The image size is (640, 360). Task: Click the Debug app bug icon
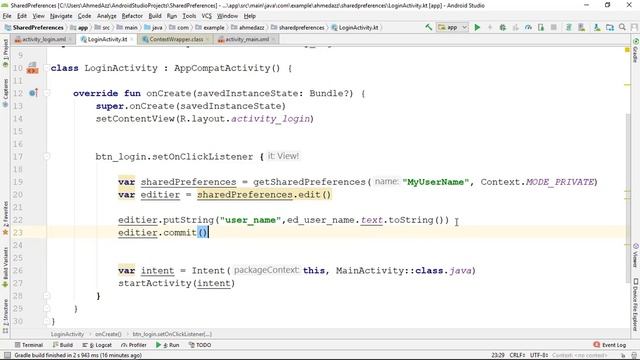click(503, 27)
